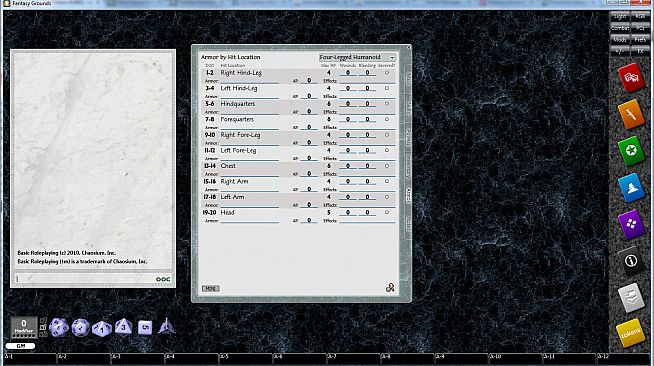Toggle Severed for Right Hind-Leg

click(387, 73)
